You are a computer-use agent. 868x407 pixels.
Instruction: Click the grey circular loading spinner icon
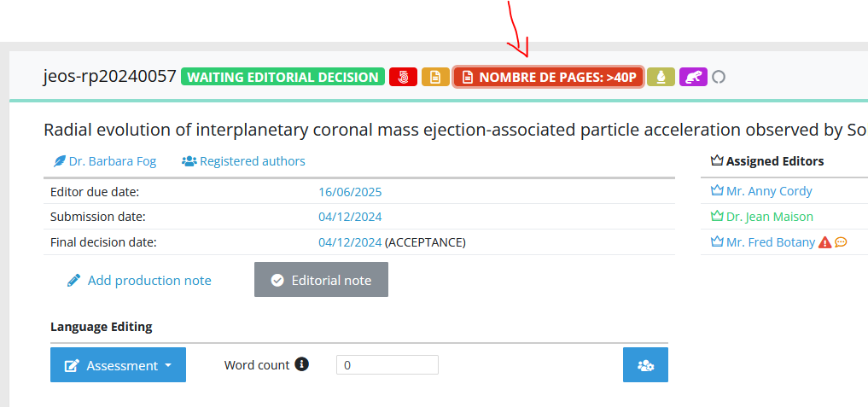coord(718,77)
